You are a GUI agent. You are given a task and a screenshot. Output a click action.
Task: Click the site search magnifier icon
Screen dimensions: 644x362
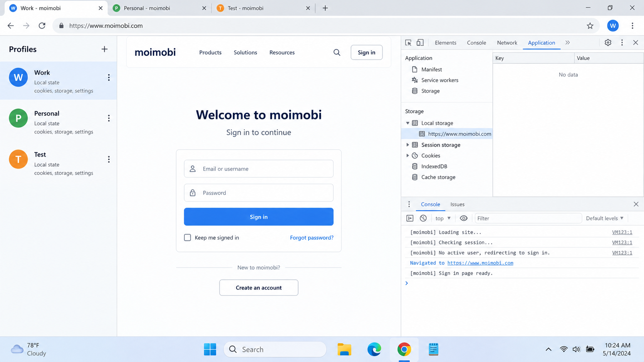click(337, 52)
